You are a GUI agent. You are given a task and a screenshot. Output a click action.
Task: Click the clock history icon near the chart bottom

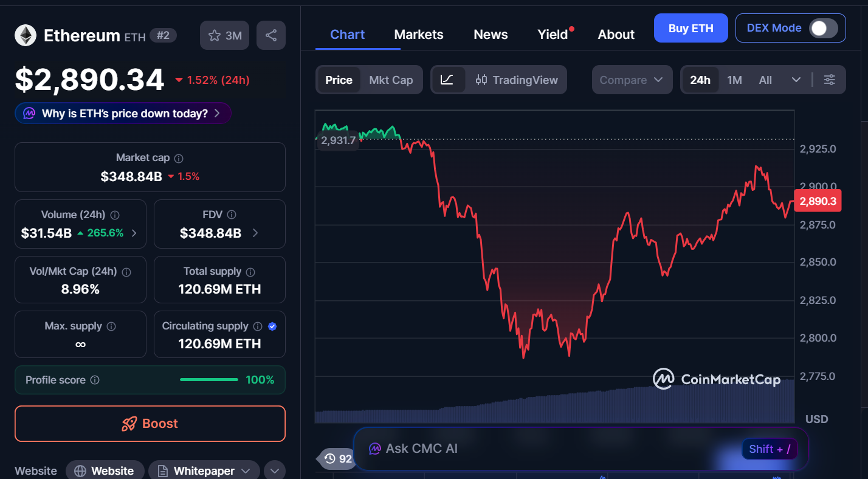click(330, 459)
